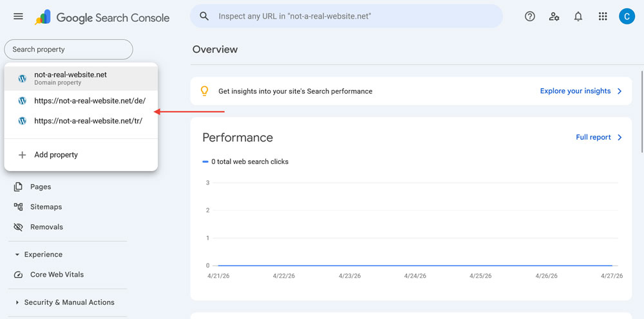Focus the Search property field
Image resolution: width=644 pixels, height=319 pixels.
click(69, 50)
